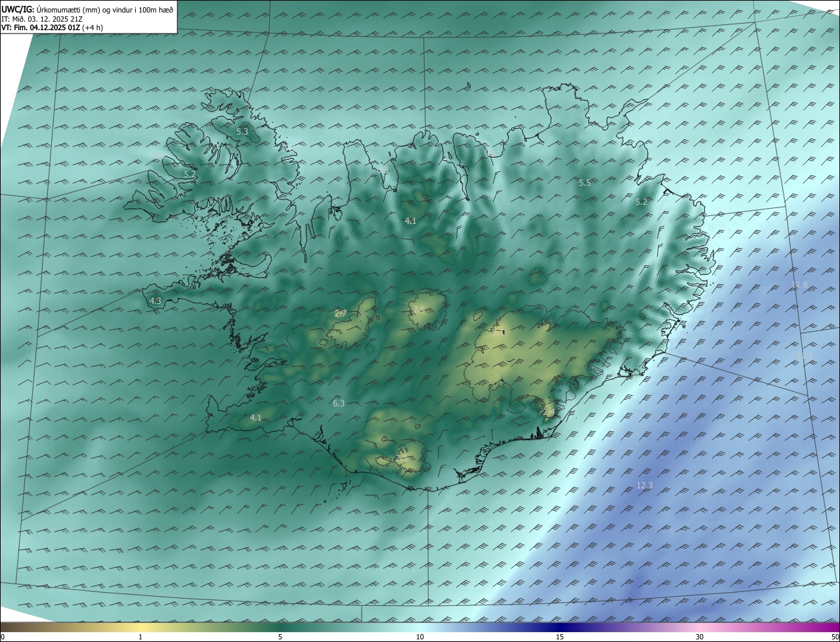Screen dimensions: 840x642
Task: Click the 30 tick on the color scale
Action: pos(700,637)
